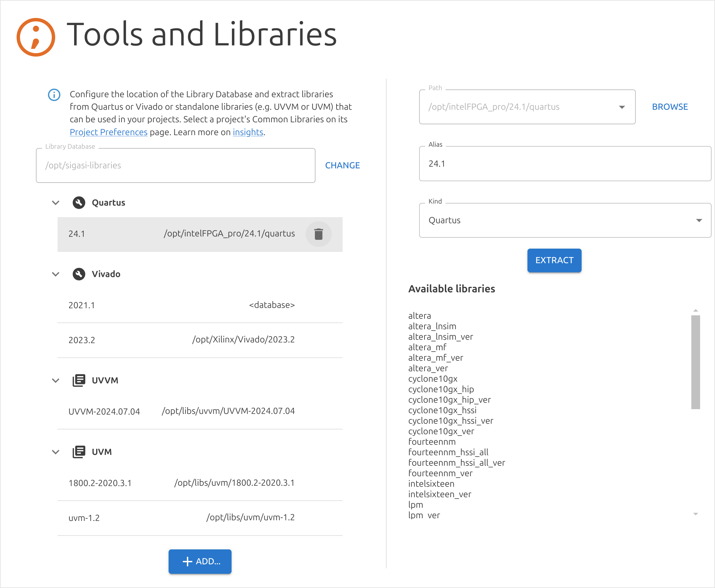Click the scroll-down arrow of libraries list
The width and height of the screenshot is (715, 588).
tap(696, 514)
